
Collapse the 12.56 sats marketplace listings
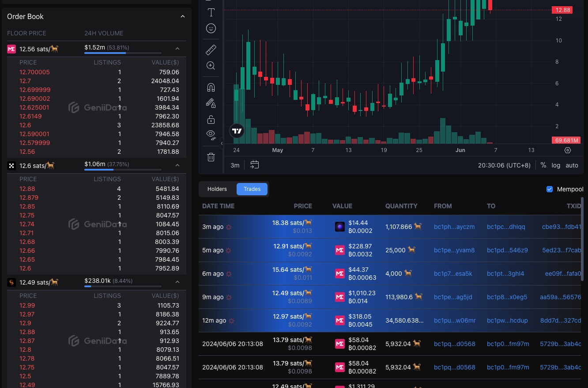pos(177,49)
